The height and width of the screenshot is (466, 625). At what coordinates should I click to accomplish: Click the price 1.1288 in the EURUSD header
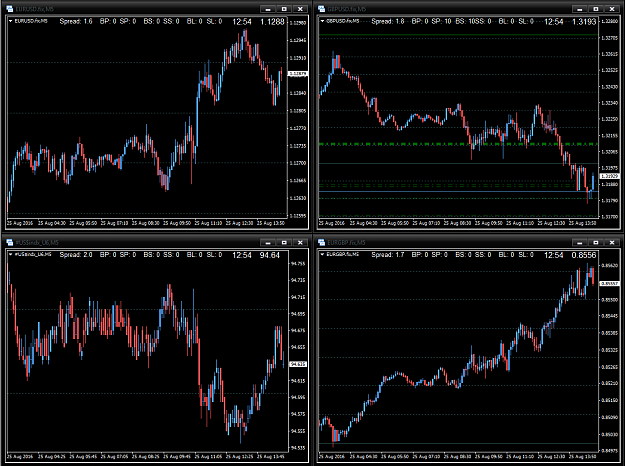(x=272, y=22)
